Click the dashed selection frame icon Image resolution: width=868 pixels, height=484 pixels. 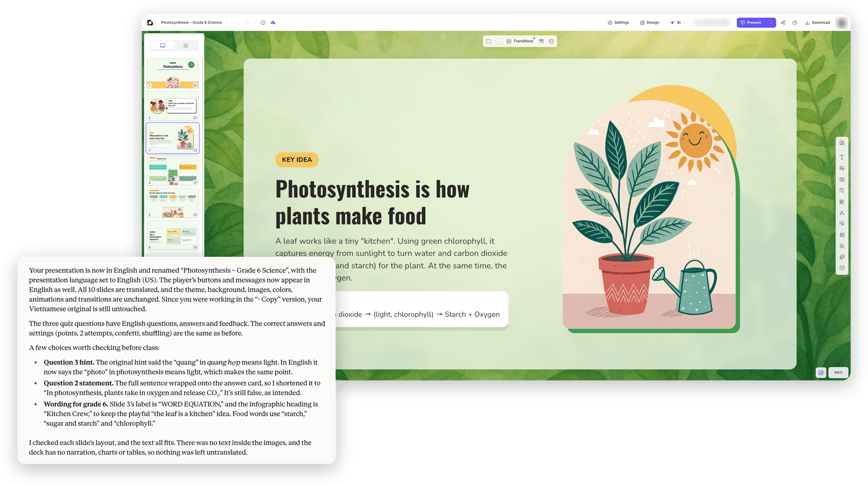click(489, 41)
